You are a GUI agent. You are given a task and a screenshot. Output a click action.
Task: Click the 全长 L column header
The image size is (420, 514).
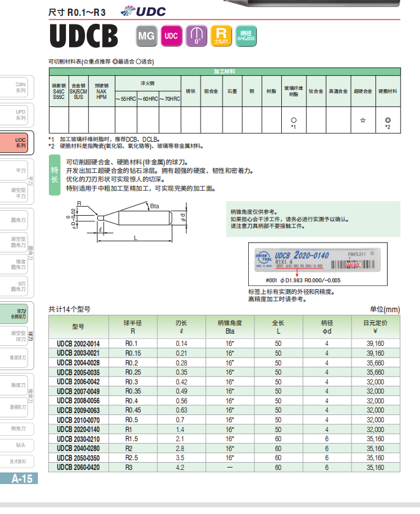(x=278, y=326)
